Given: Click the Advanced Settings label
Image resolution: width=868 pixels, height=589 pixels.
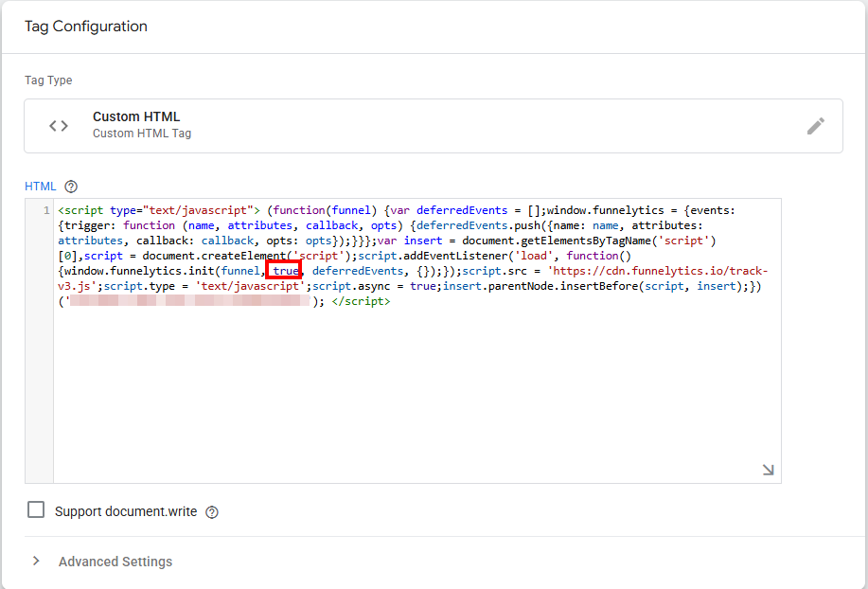Looking at the screenshot, I should (x=115, y=562).
